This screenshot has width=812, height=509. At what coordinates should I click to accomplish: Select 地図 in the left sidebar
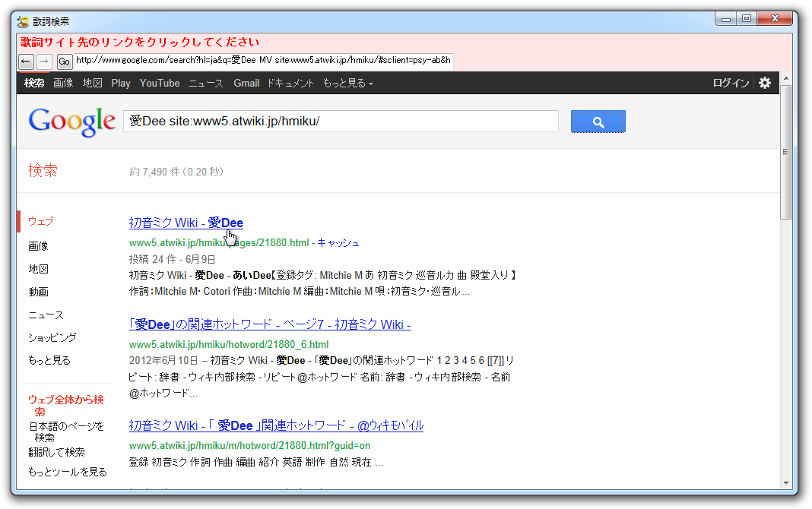pyautogui.click(x=38, y=269)
